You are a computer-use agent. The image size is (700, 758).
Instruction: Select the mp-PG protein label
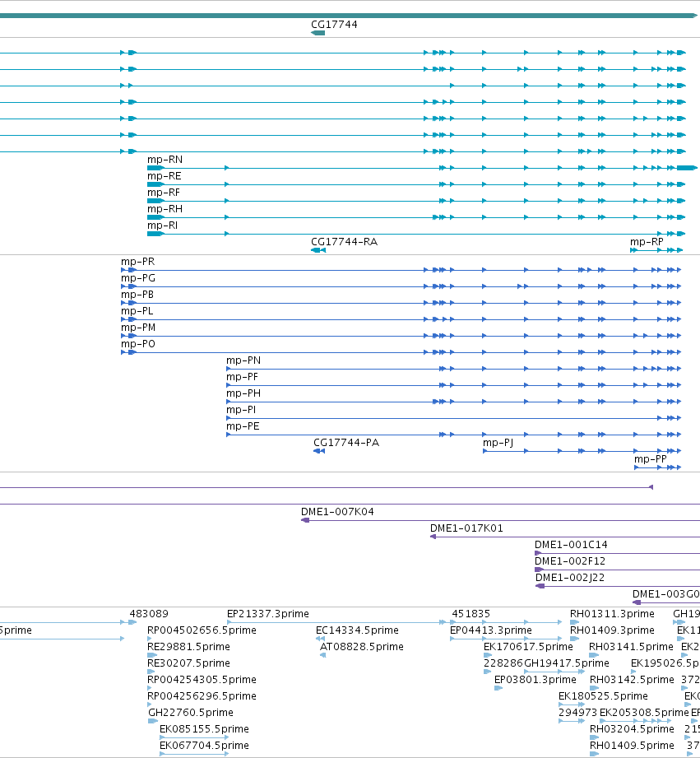tap(138, 278)
